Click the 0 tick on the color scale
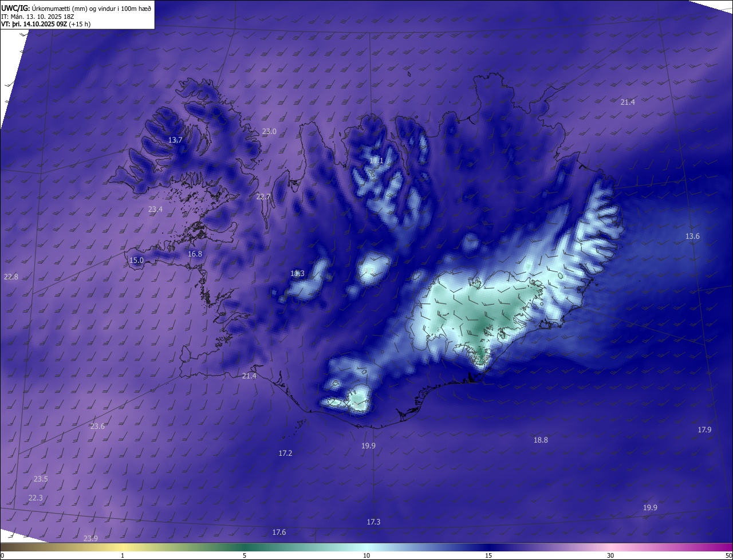This screenshot has height=560, width=733. pos(2,556)
